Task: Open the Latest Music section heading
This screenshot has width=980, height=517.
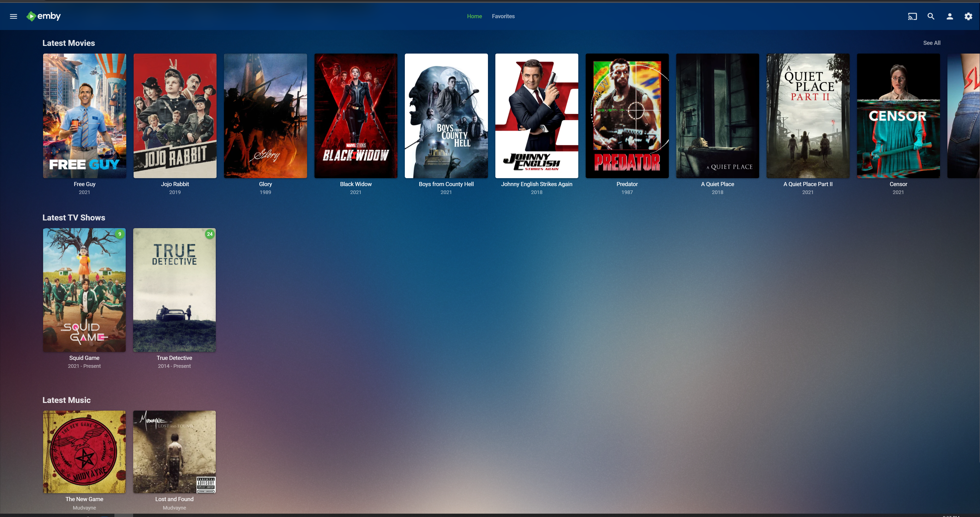Action: [67, 400]
